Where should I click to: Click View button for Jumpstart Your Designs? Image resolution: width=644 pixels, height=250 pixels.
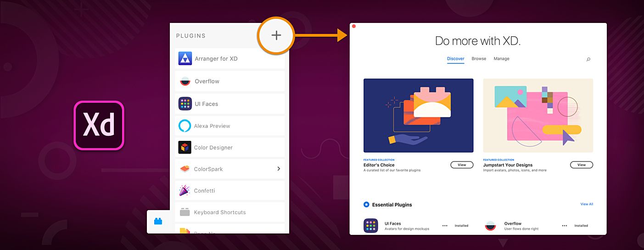582,165
